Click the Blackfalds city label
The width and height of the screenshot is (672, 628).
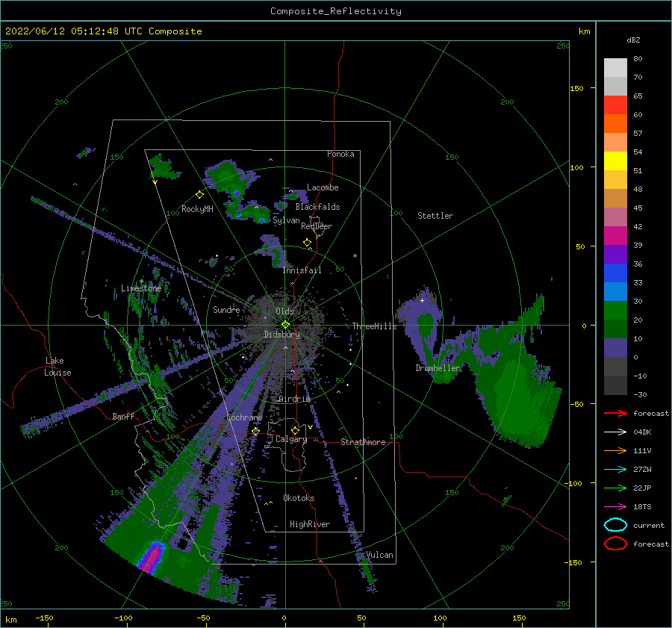tap(317, 207)
